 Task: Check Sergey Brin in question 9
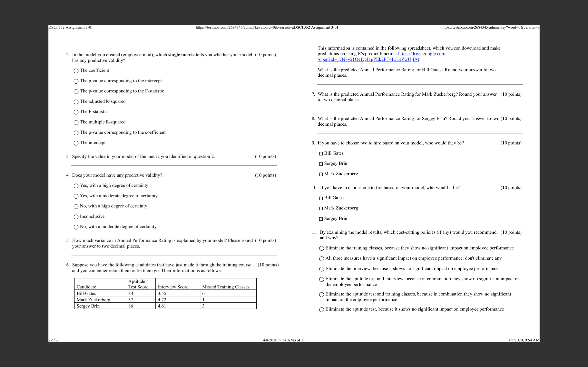(x=321, y=164)
